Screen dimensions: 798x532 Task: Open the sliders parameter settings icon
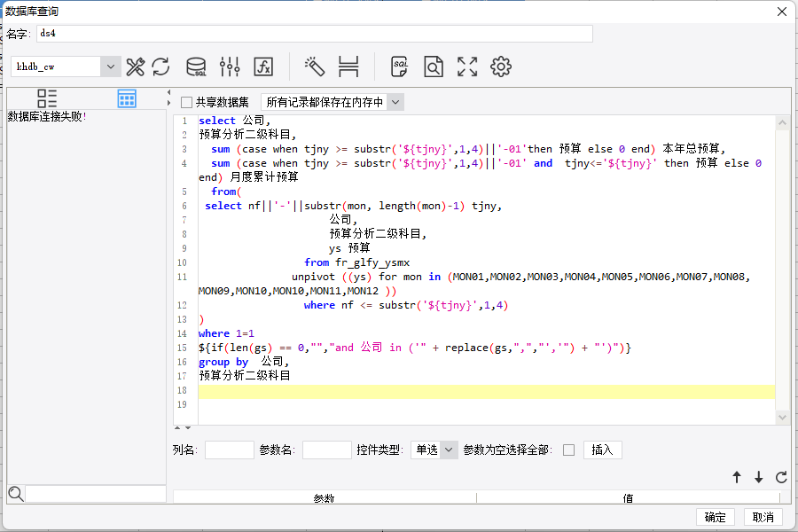230,66
